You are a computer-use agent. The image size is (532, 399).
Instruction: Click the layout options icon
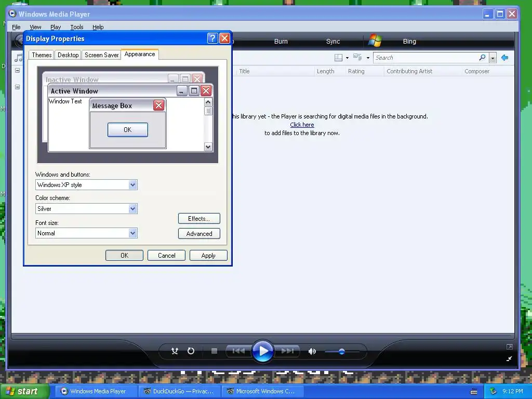[338, 58]
